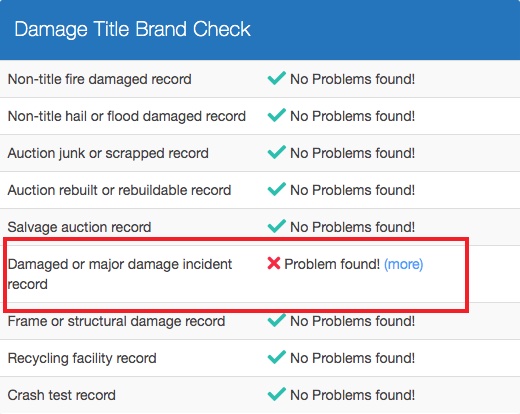This screenshot has height=414, width=520.
Task: Open the (more) link next to Problem found
Action: coord(403,264)
